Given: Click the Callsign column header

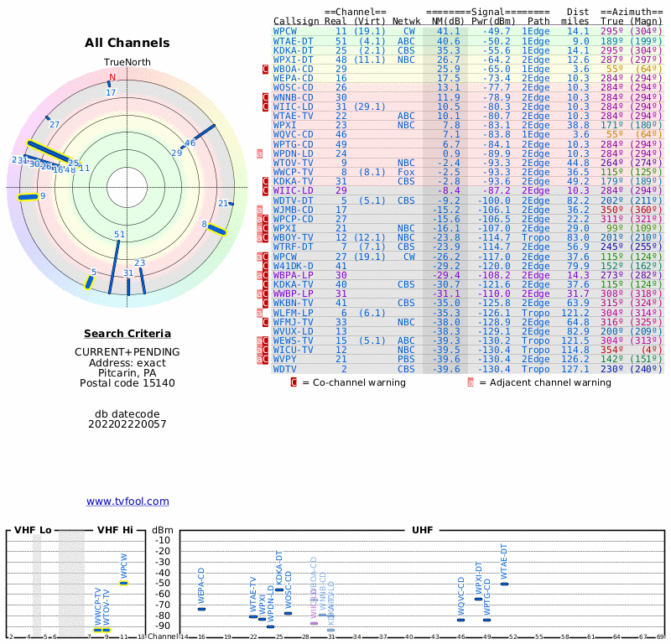Looking at the screenshot, I should pos(296,22).
